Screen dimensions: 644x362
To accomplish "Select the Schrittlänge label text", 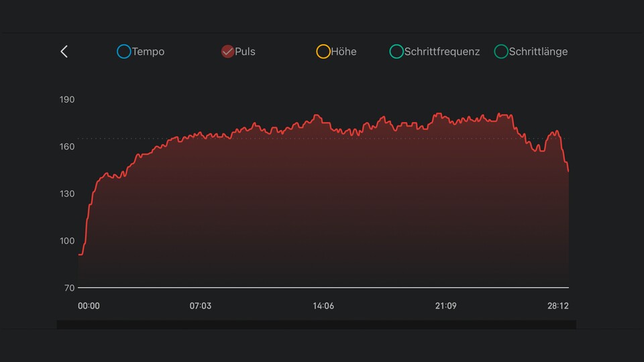I will [538, 52].
